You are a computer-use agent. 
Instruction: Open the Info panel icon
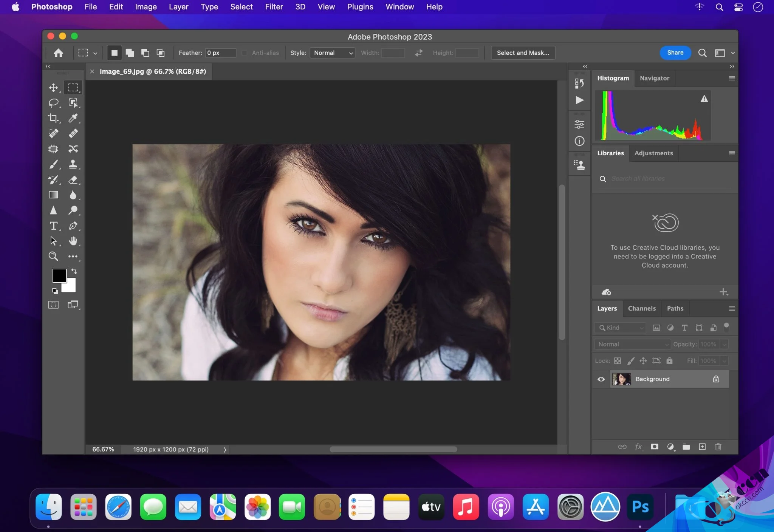point(579,141)
